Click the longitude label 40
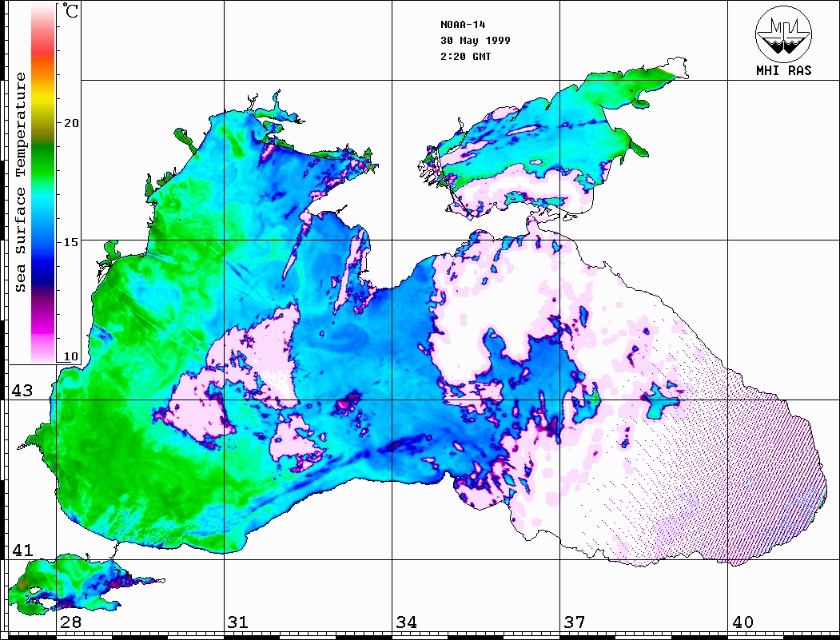The height and width of the screenshot is (640, 840). 742,622
